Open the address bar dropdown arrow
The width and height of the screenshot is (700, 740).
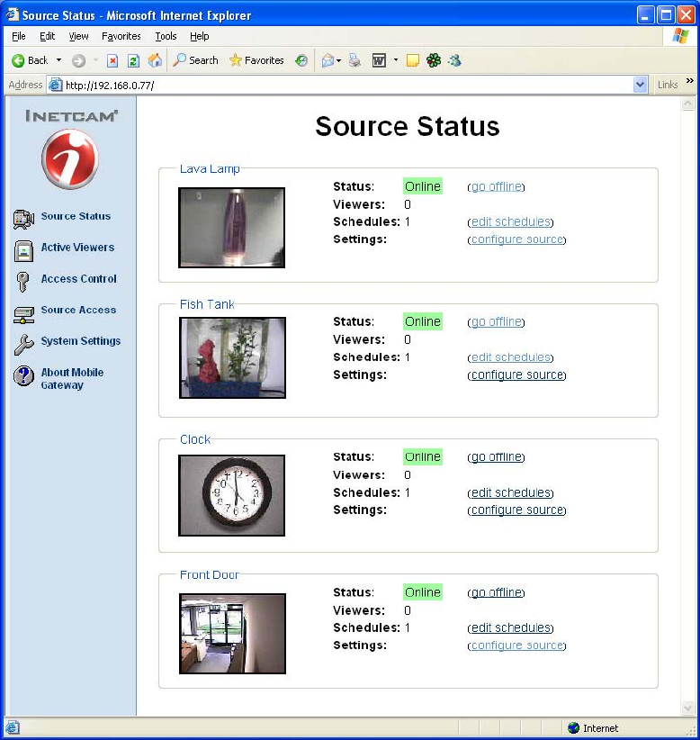point(640,85)
